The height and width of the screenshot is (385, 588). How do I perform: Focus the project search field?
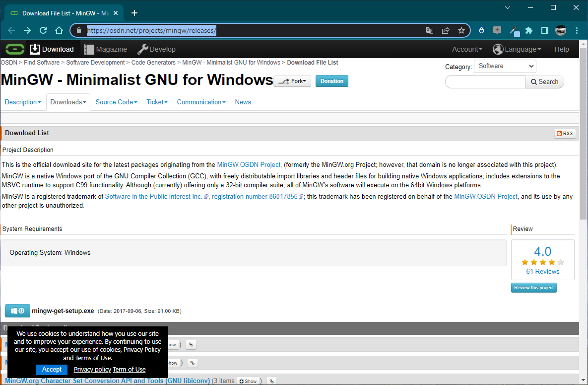click(485, 82)
